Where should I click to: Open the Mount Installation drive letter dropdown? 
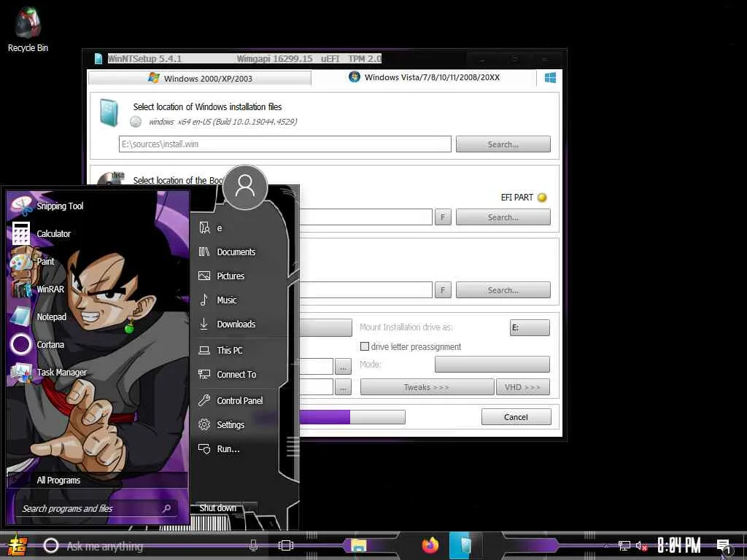tap(530, 327)
